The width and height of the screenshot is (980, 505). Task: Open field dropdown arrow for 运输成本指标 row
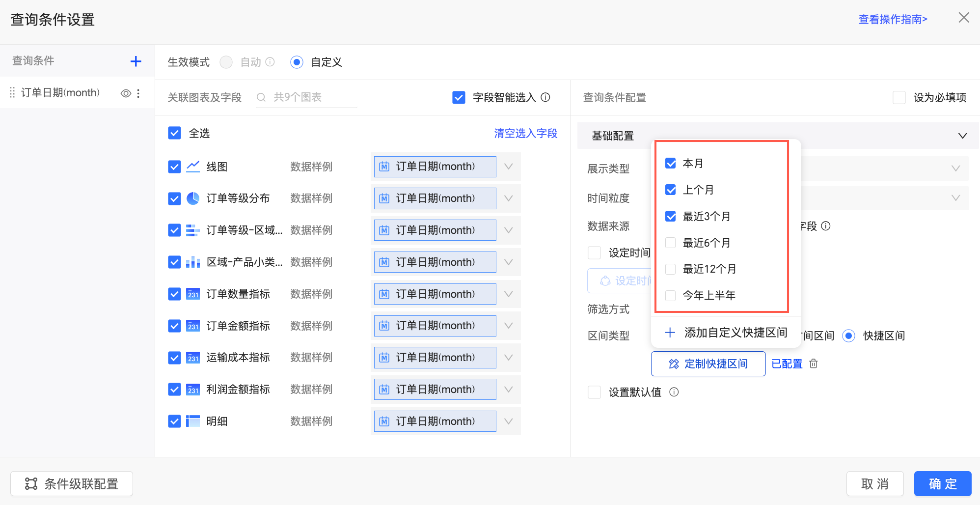coord(509,358)
